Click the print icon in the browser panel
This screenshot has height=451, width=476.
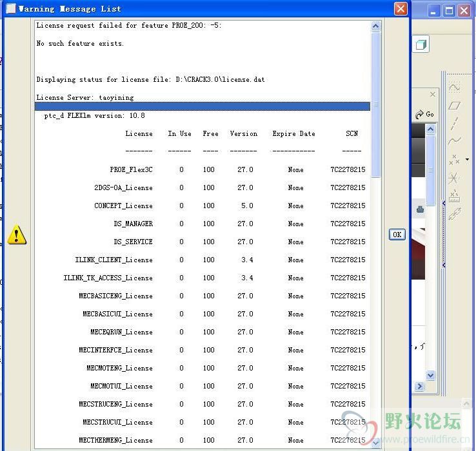click(420, 209)
